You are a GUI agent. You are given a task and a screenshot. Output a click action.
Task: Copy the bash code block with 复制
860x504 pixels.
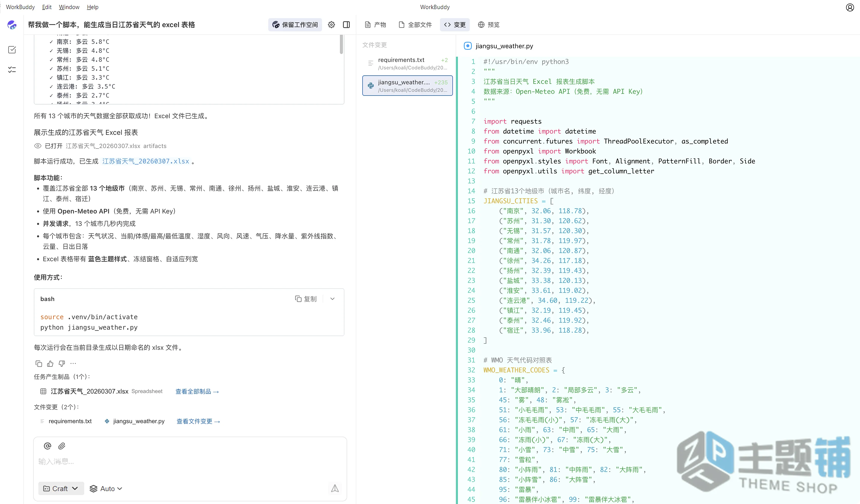(306, 299)
